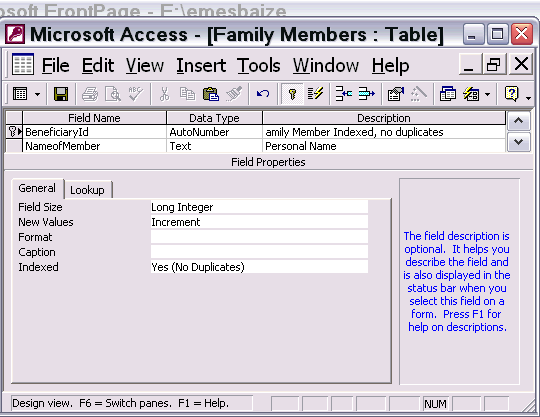Maximize the Microsoft Access window
This screenshot has height=417, width=540.
point(497,34)
